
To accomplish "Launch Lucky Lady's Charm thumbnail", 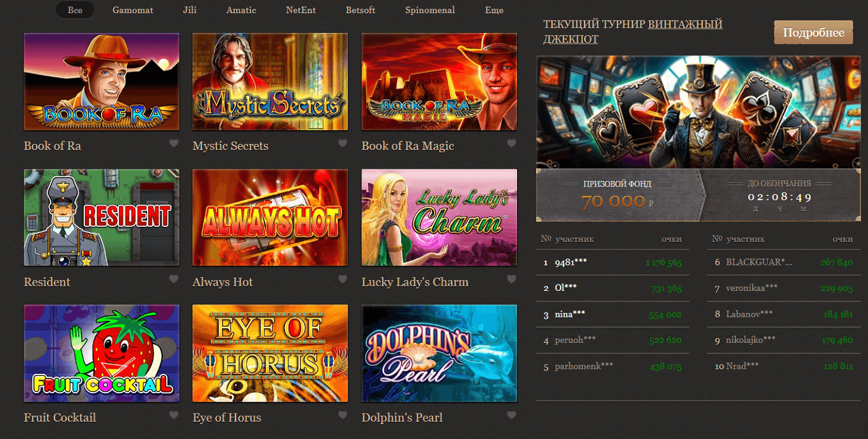I will pyautogui.click(x=439, y=217).
